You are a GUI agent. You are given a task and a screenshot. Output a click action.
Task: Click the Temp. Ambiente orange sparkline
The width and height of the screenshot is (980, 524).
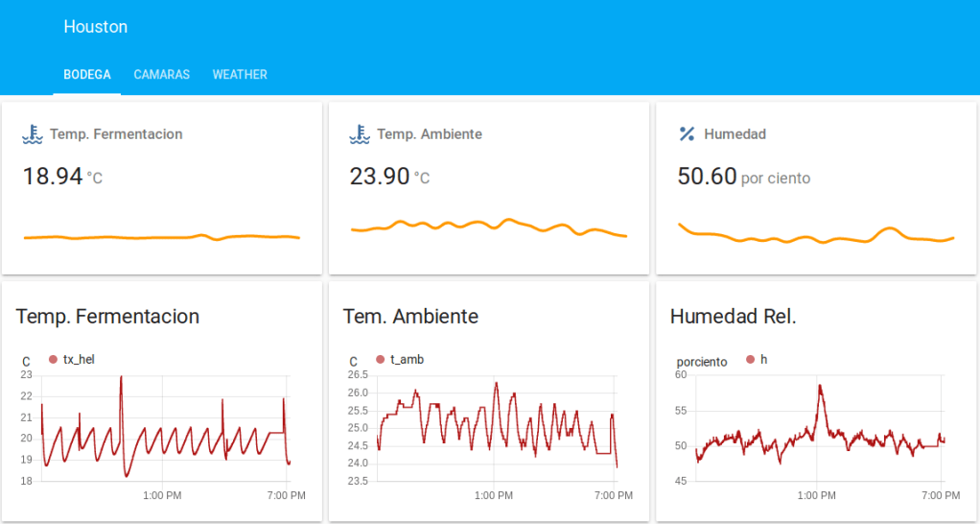[488, 226]
